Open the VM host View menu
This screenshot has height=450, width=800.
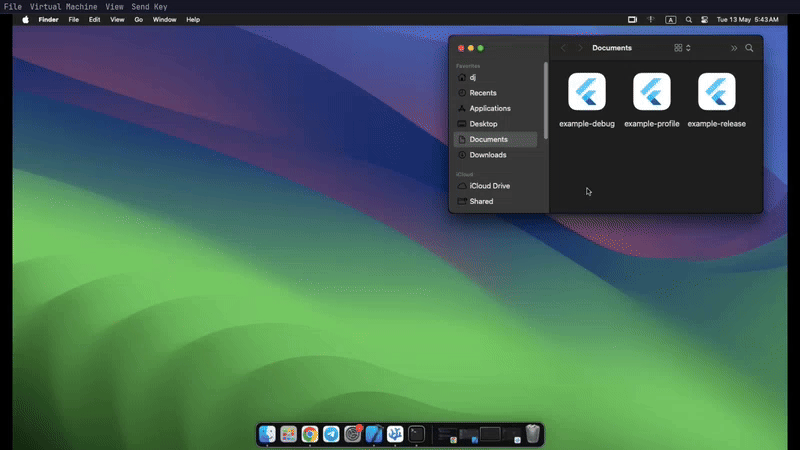click(114, 7)
